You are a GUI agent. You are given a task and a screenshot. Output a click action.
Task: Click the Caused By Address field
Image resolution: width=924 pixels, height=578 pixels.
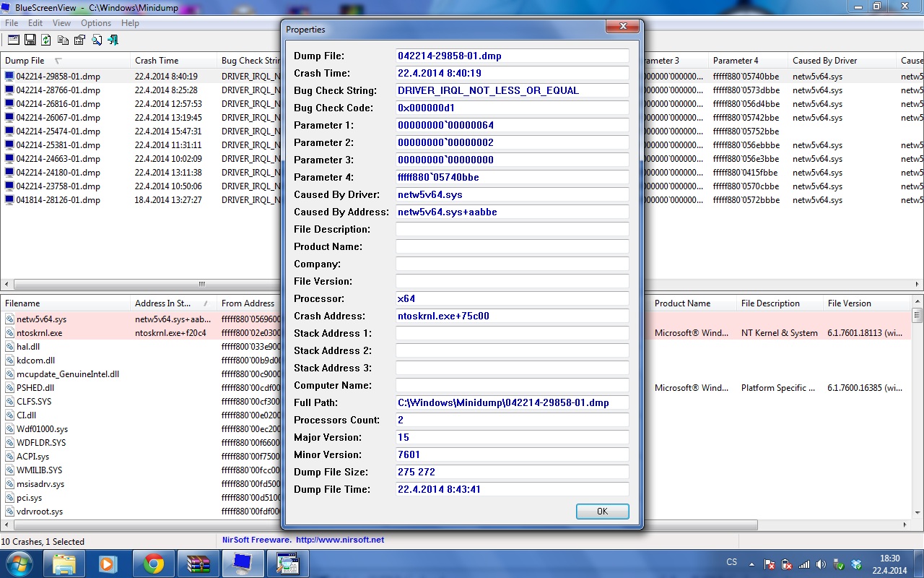point(513,212)
